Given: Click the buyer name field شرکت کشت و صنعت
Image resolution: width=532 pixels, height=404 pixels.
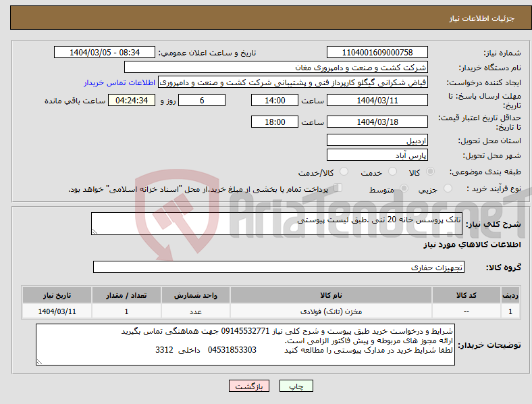Looking at the screenshot, I should (276, 67).
